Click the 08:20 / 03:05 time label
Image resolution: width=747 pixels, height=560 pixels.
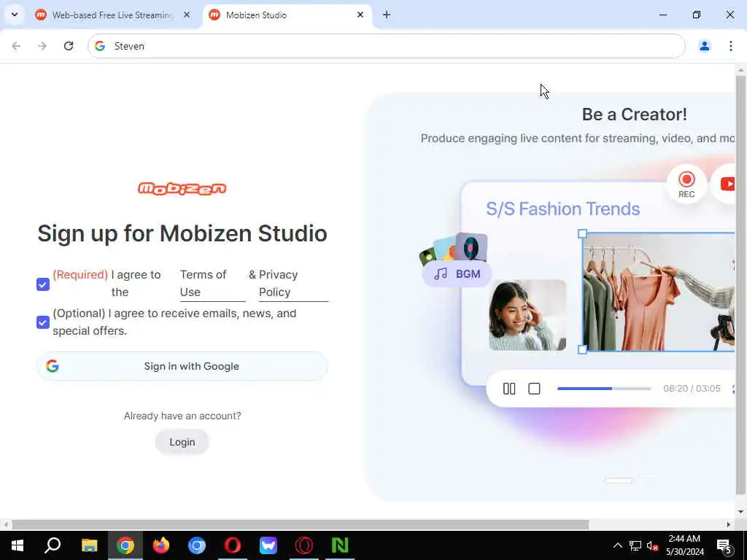click(692, 389)
